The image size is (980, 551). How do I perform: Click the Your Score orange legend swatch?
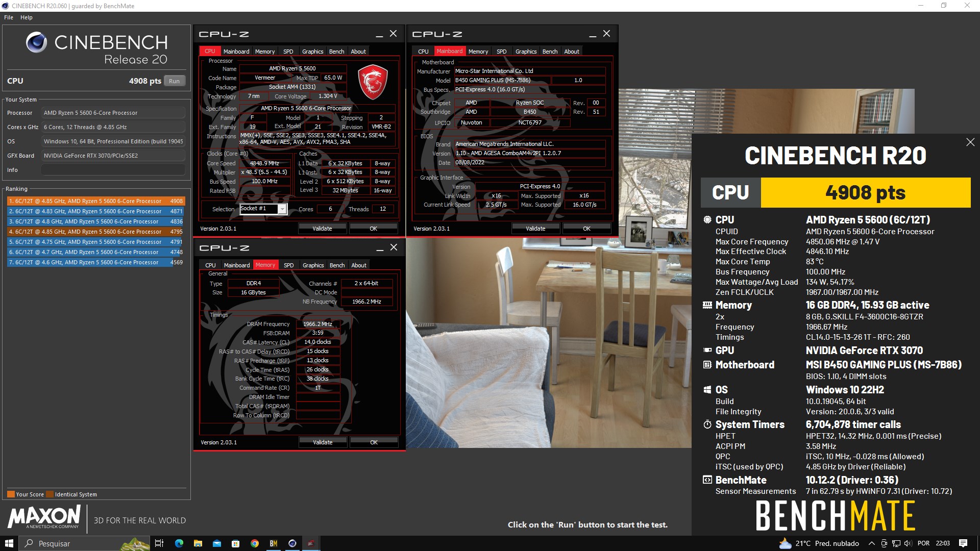tap(11, 494)
